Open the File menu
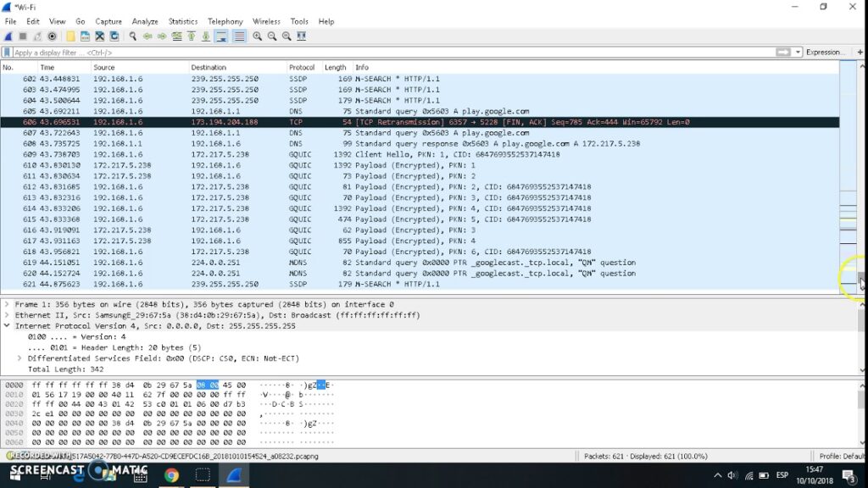 tap(10, 21)
